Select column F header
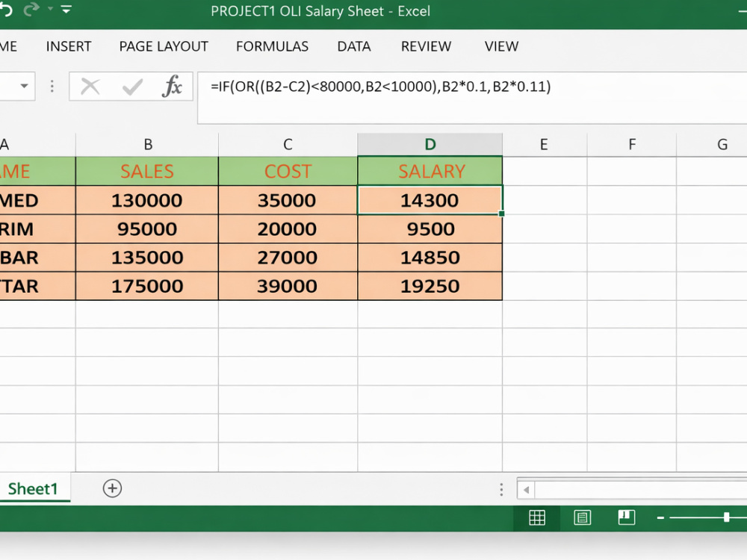Viewport: 747px width, 560px height. [632, 144]
